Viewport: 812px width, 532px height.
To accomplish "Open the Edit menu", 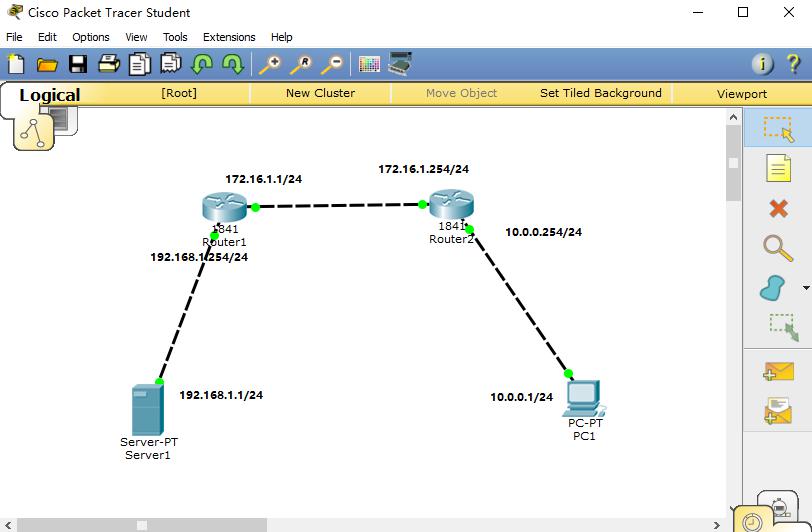I will [47, 37].
